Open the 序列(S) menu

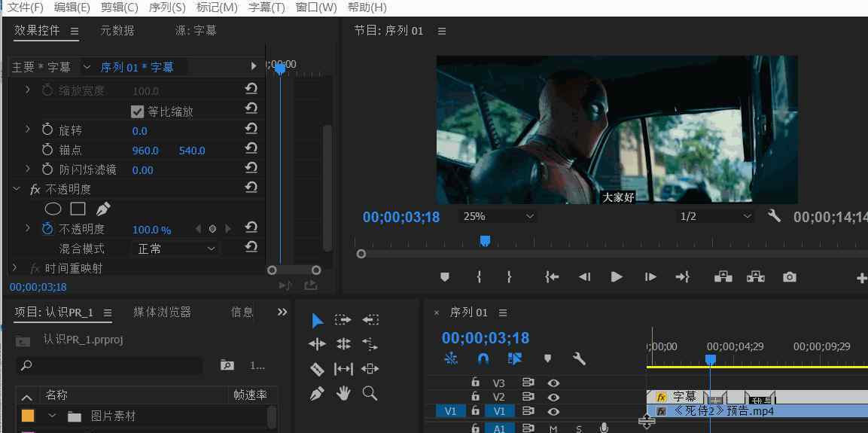pyautogui.click(x=167, y=8)
